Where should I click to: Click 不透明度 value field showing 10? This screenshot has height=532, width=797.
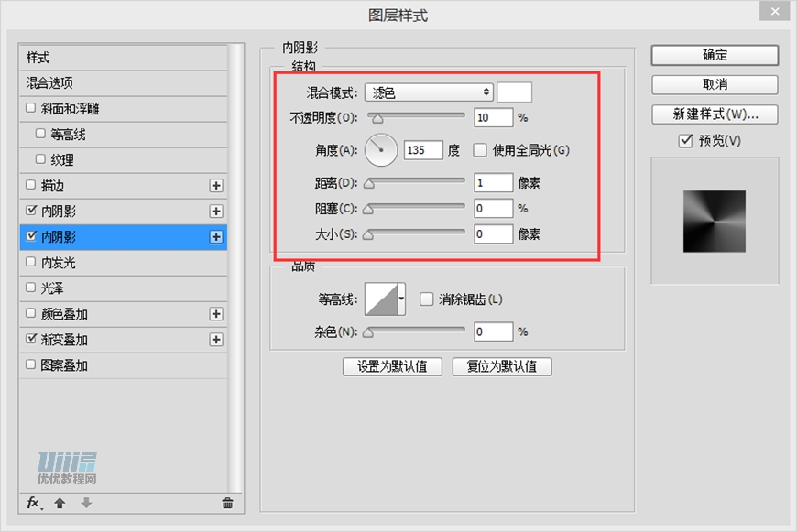click(x=493, y=118)
